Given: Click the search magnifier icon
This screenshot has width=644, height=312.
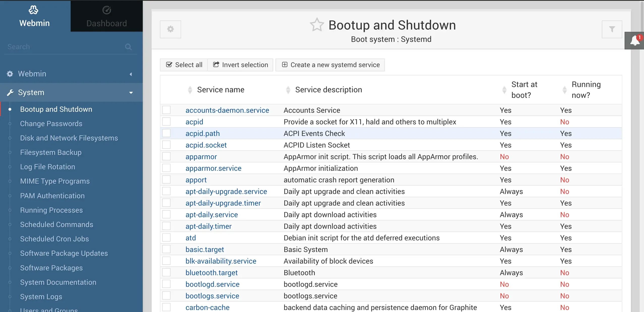Looking at the screenshot, I should tap(128, 47).
